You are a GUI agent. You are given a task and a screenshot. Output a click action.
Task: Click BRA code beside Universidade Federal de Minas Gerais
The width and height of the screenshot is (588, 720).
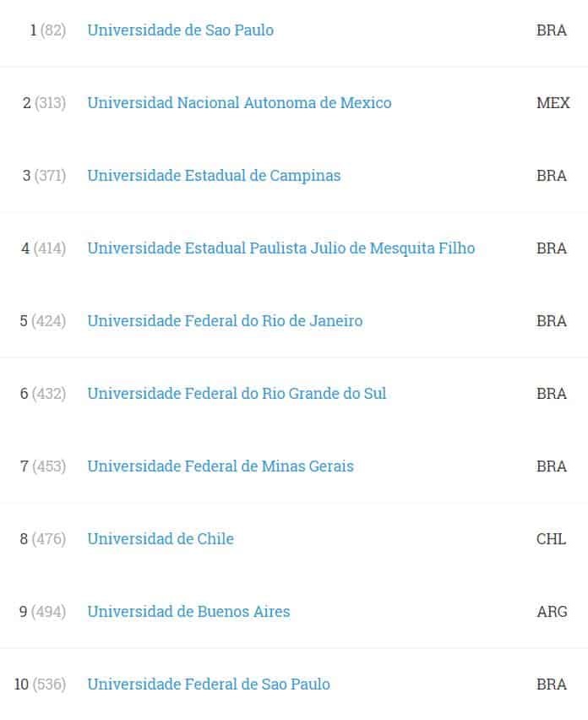pyautogui.click(x=552, y=466)
